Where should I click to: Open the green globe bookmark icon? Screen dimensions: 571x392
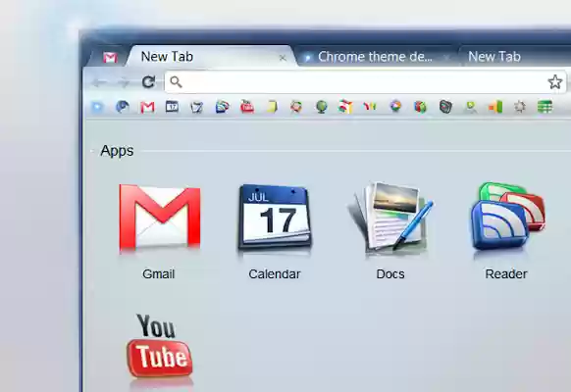tap(321, 107)
